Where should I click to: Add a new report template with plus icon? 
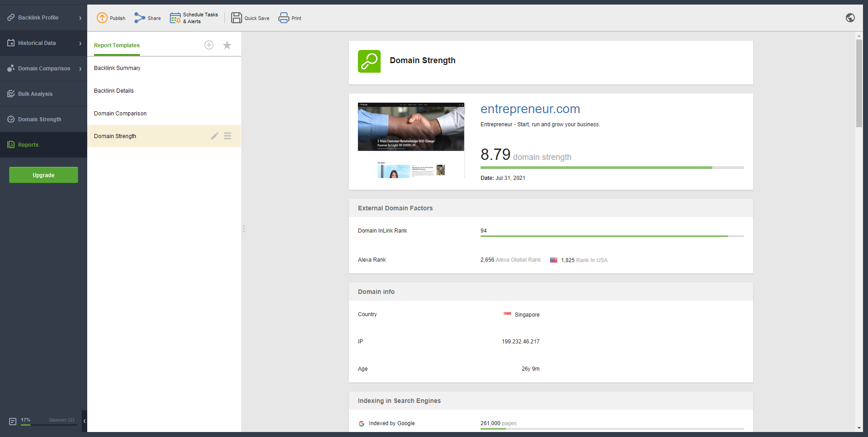click(209, 45)
